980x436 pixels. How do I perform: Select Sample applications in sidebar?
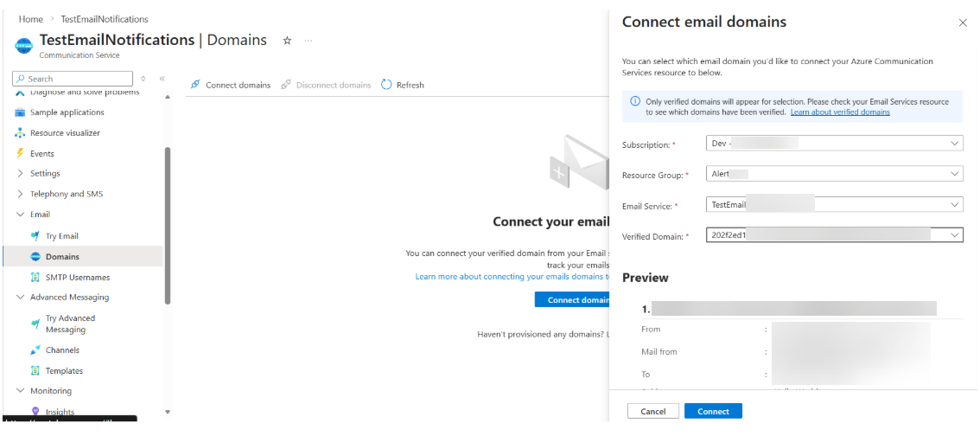click(67, 112)
